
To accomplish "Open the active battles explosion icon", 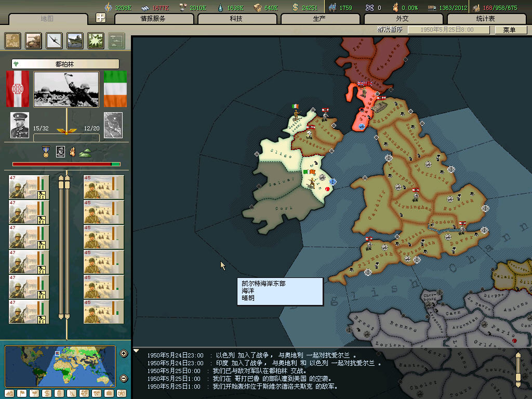I will click(96, 41).
